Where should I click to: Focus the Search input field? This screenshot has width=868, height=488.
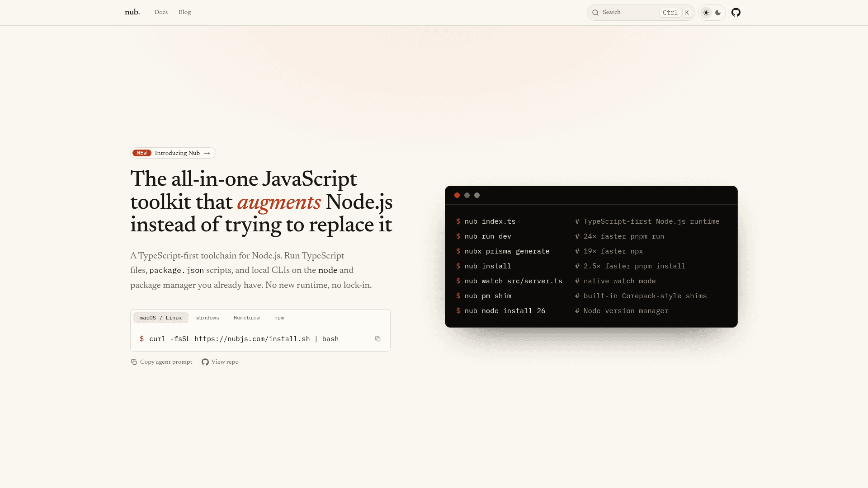point(641,13)
